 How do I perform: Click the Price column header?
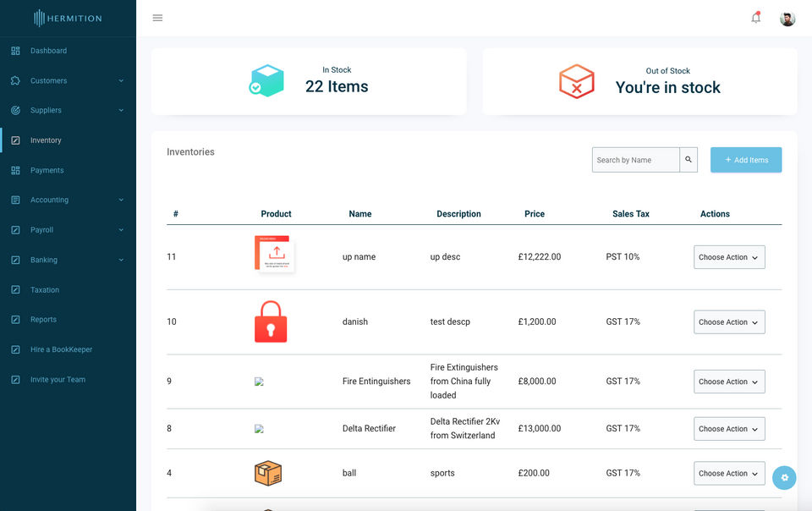click(x=535, y=214)
